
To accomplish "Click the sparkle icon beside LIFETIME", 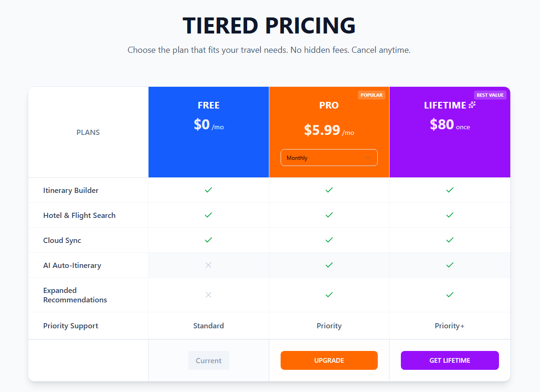I will (x=472, y=105).
